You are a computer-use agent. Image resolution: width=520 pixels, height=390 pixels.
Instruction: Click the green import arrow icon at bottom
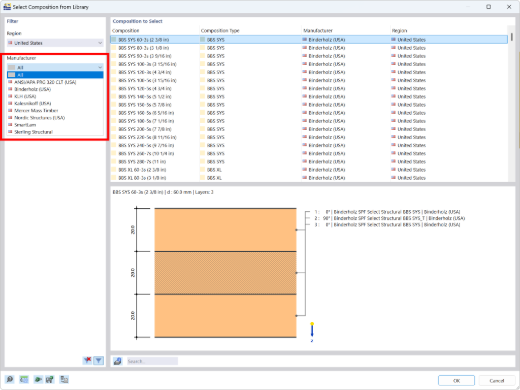pos(38,379)
